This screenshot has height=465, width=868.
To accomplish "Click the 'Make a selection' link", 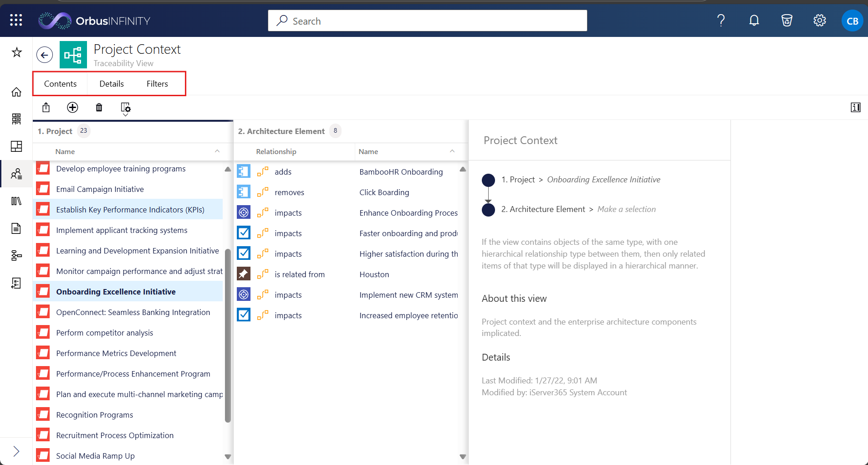I will tap(627, 209).
